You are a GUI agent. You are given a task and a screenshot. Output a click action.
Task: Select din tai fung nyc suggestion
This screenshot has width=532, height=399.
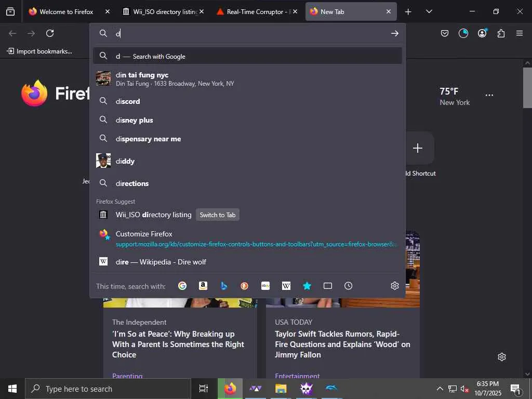[x=247, y=79]
